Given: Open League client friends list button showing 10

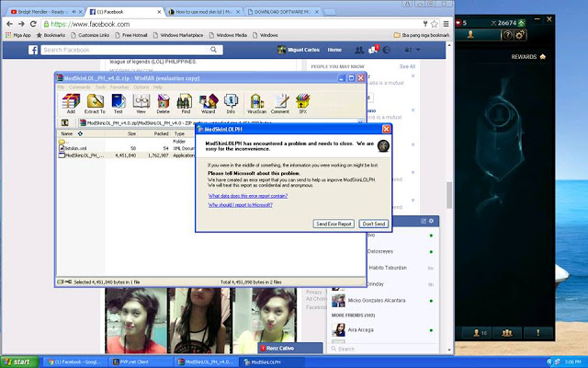Looking at the screenshot, I should pyautogui.click(x=481, y=332).
